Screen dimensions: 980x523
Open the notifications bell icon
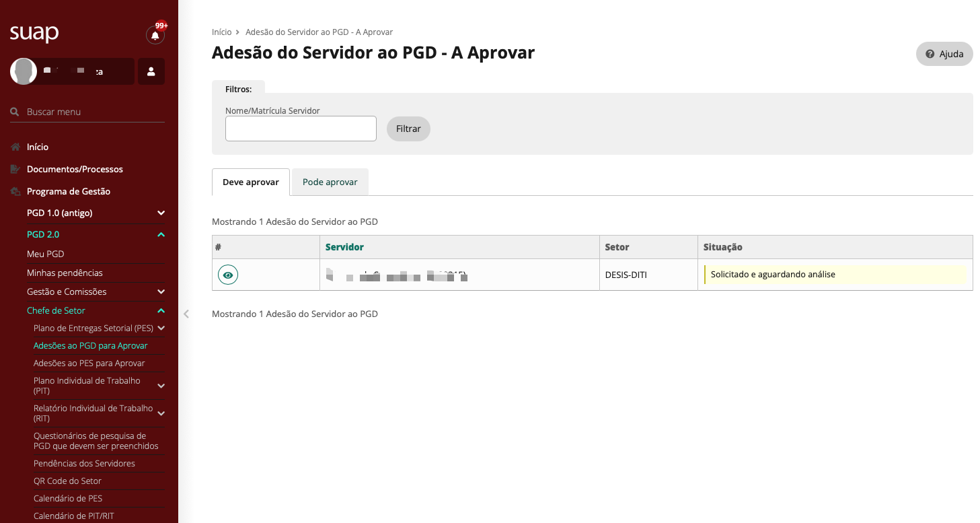[155, 36]
